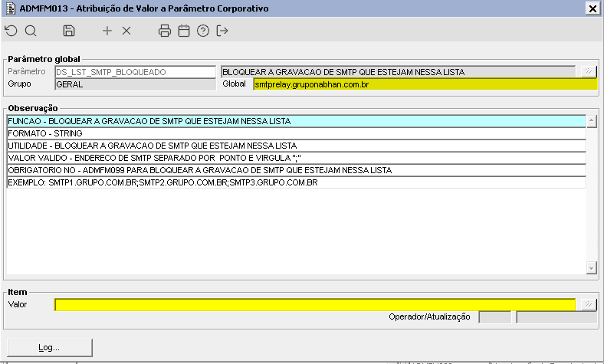Click the Log... button
This screenshot has height=364, width=604.
(x=50, y=347)
